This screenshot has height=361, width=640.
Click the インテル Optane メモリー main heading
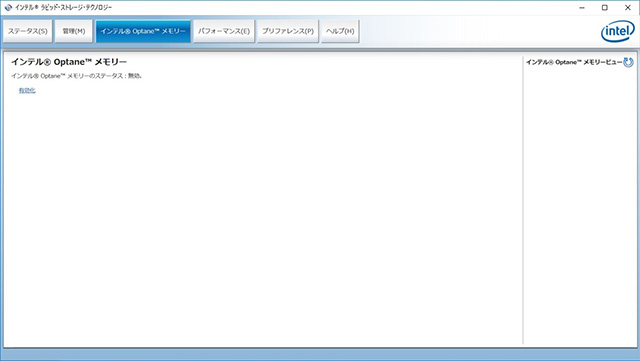coord(69,62)
